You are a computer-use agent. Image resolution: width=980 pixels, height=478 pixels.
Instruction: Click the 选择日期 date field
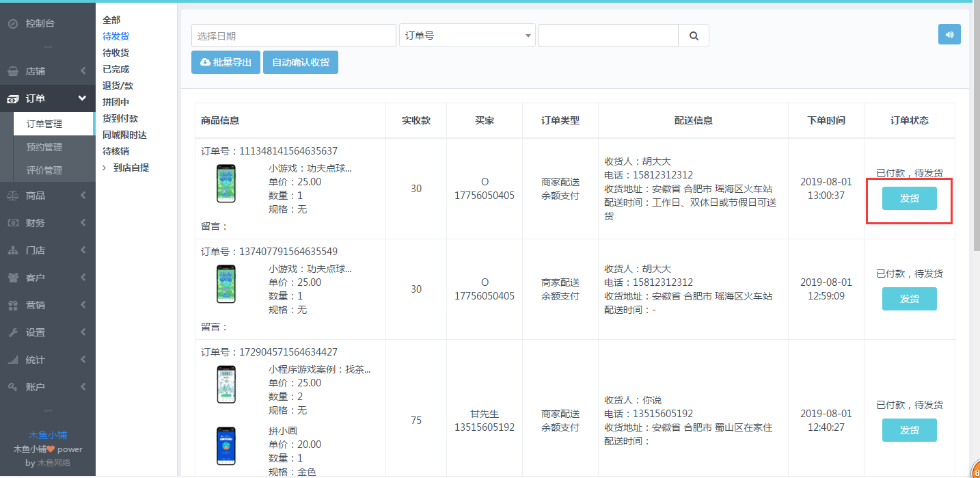point(294,36)
